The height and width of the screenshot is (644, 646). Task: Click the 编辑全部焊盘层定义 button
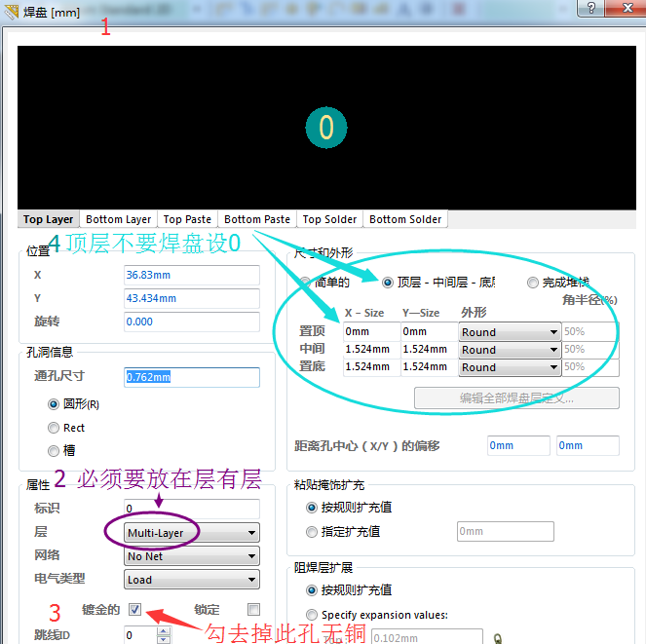(516, 398)
